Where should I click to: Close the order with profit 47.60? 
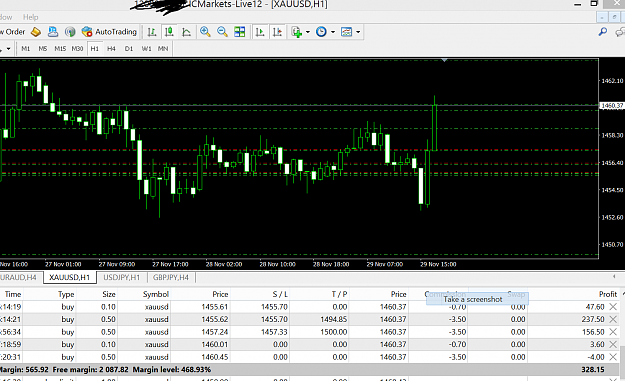click(x=613, y=307)
